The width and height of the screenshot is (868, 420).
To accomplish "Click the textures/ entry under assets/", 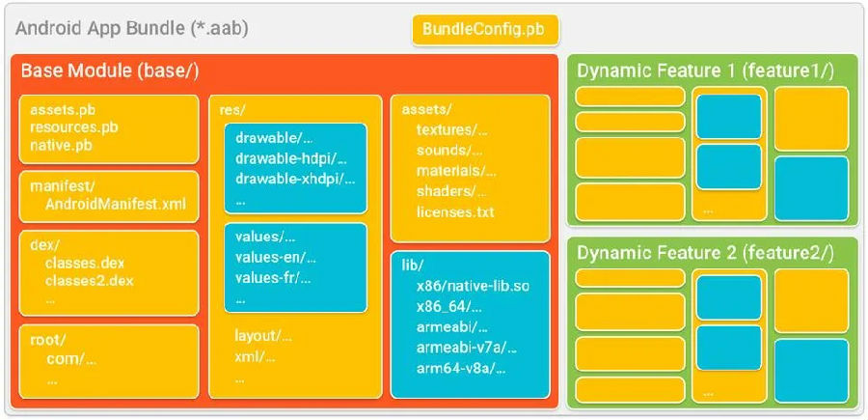I will click(452, 130).
